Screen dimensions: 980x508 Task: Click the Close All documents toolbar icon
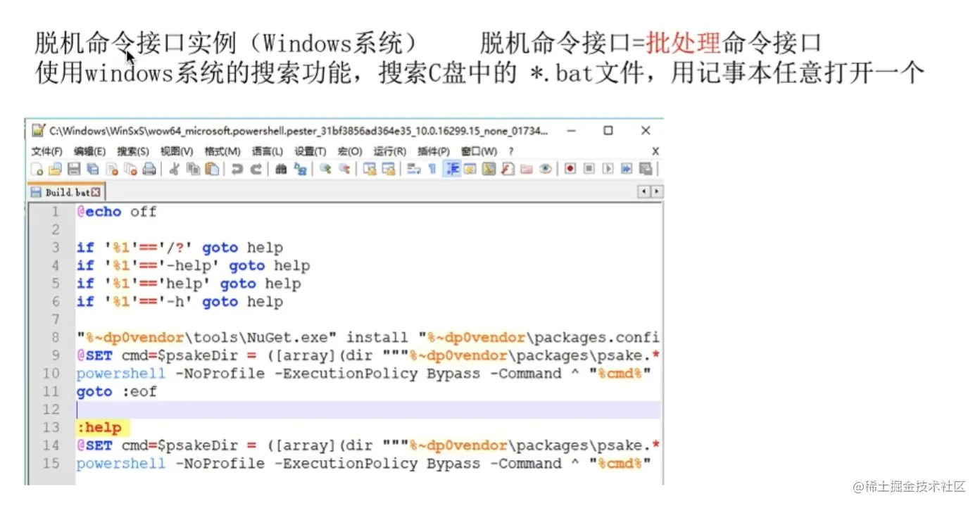coord(130,169)
